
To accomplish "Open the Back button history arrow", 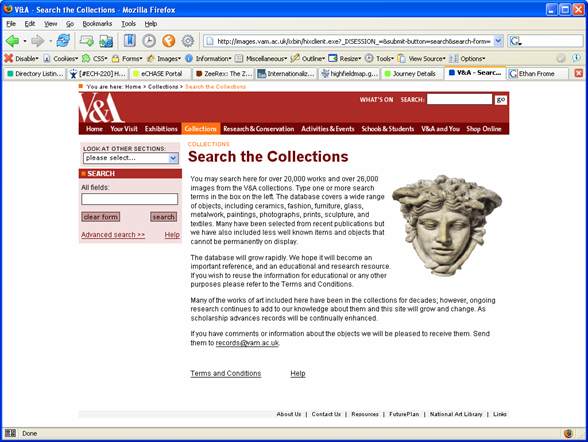I will point(25,41).
